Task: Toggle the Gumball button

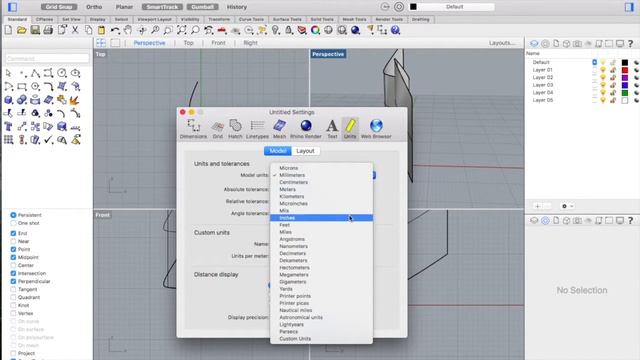Action: tap(202, 7)
